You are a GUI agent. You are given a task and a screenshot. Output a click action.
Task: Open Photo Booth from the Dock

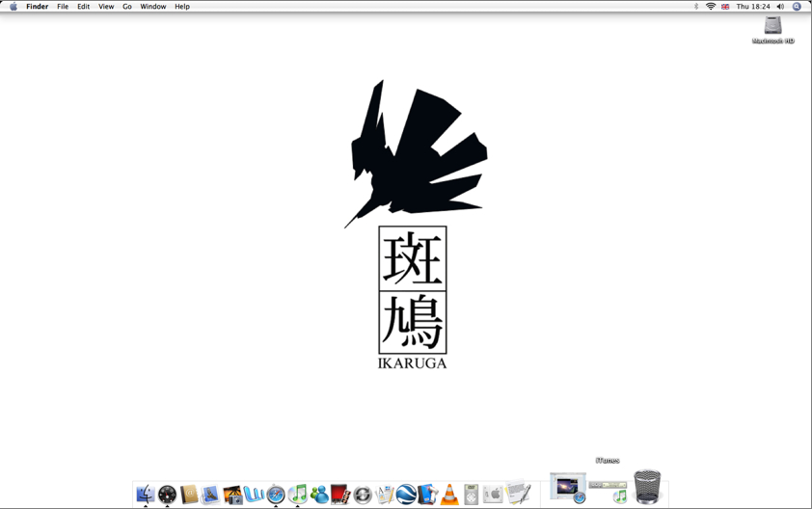click(340, 495)
